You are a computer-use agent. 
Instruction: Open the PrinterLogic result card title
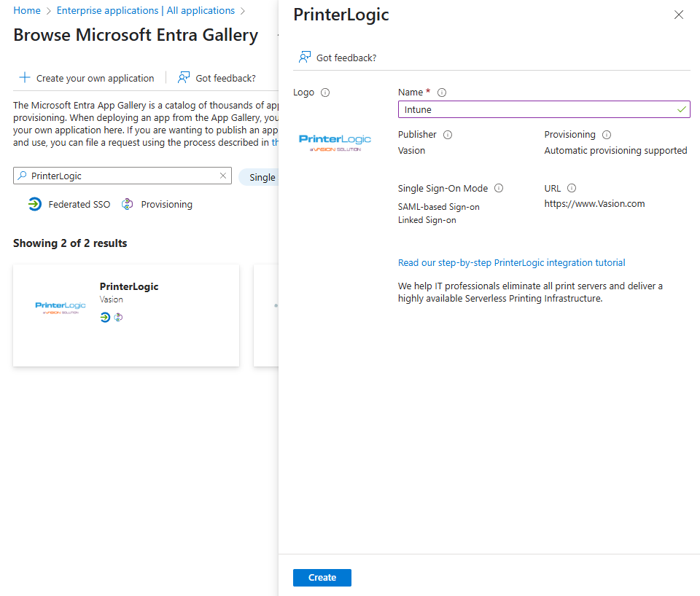[129, 286]
